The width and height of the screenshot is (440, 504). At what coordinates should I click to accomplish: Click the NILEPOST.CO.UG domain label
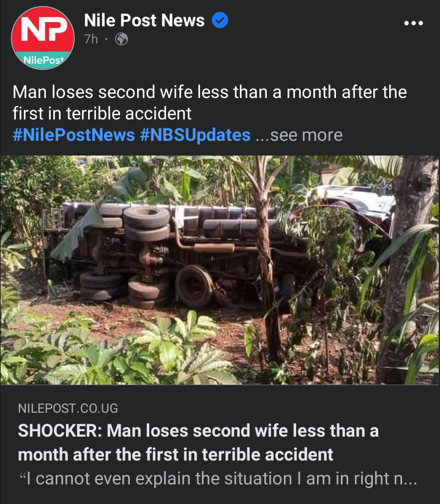click(x=68, y=408)
